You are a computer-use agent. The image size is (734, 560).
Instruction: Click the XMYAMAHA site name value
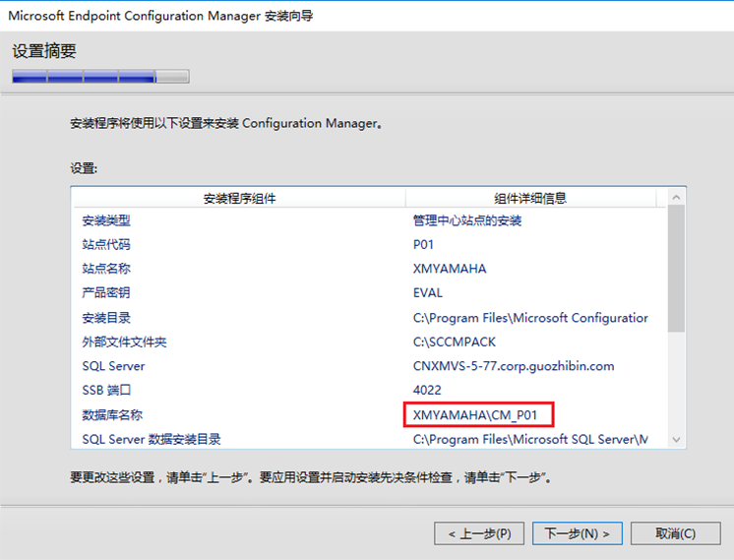pos(450,269)
